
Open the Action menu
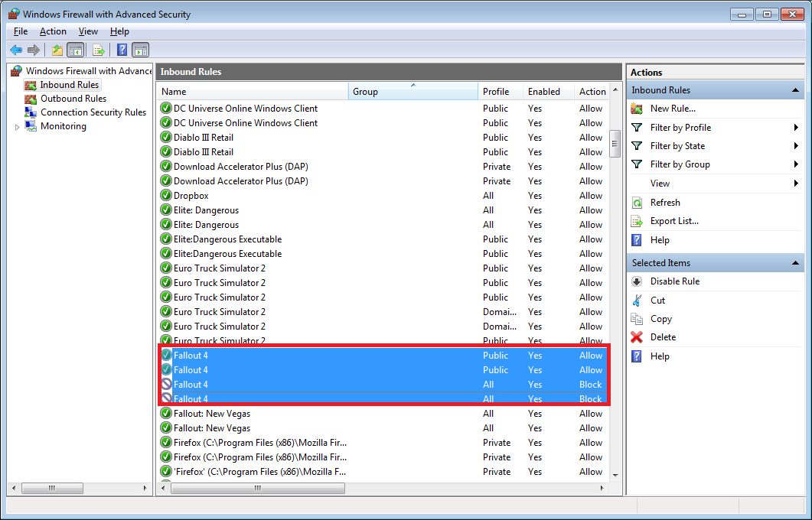pos(53,31)
